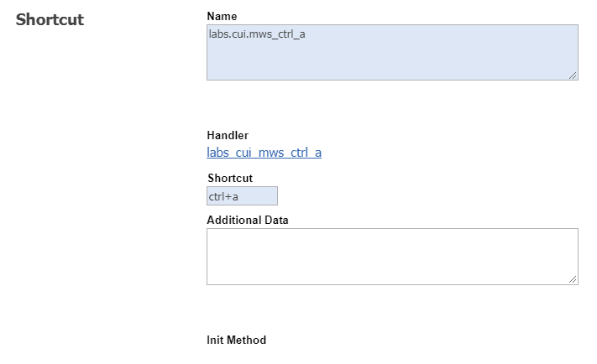597x364 pixels.
Task: Focus the Shortcut input containing ctrl+a
Action: [x=242, y=195]
